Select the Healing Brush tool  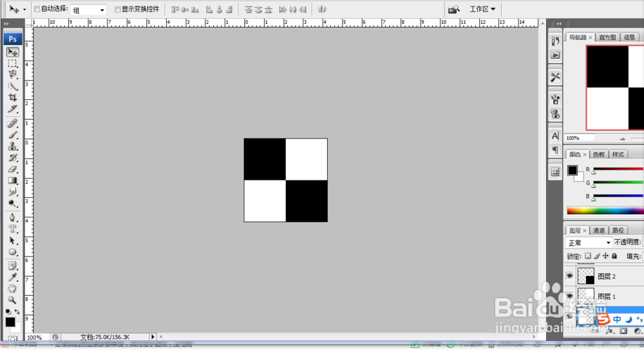(12, 123)
